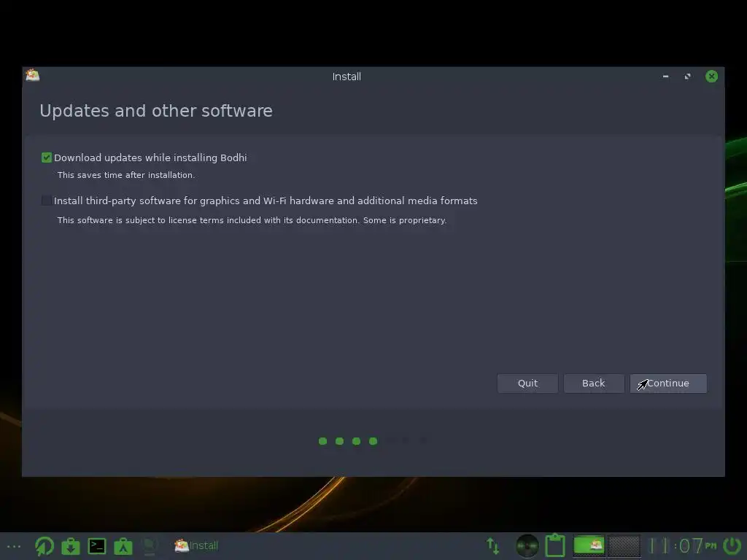
Task: Click 'This saves time after installation.' text
Action: click(x=126, y=175)
